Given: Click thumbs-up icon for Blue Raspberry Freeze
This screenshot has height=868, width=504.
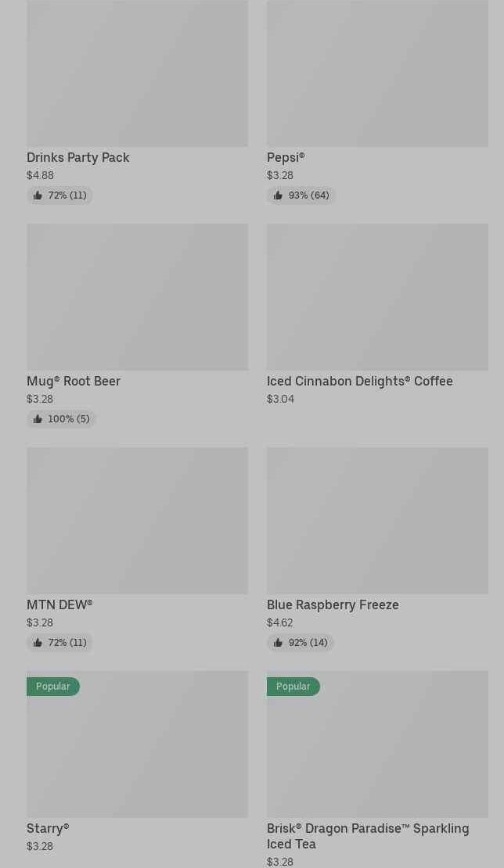Looking at the screenshot, I should point(278,643).
